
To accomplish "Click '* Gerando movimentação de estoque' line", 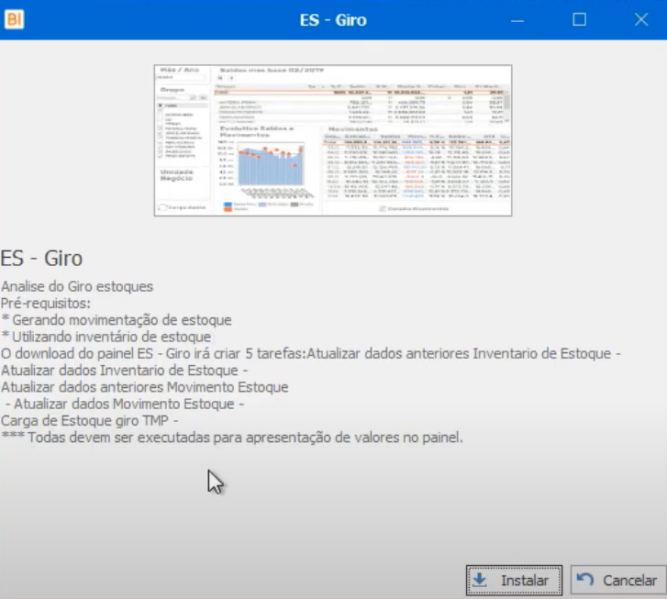I will (x=116, y=320).
